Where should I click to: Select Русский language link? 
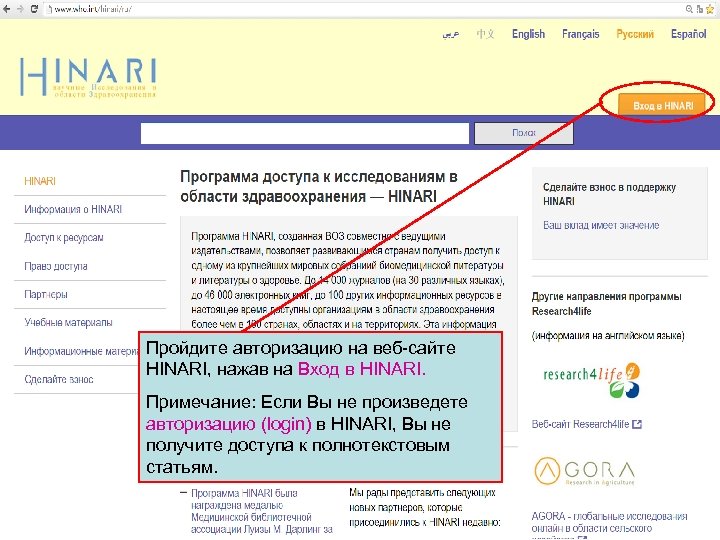pyautogui.click(x=635, y=34)
